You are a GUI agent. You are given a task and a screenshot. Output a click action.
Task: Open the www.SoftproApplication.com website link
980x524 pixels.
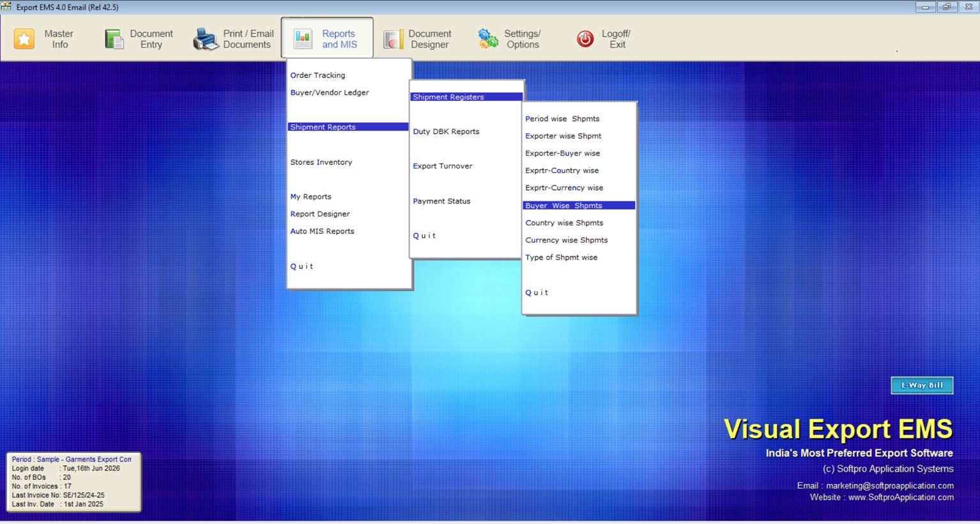pos(901,497)
